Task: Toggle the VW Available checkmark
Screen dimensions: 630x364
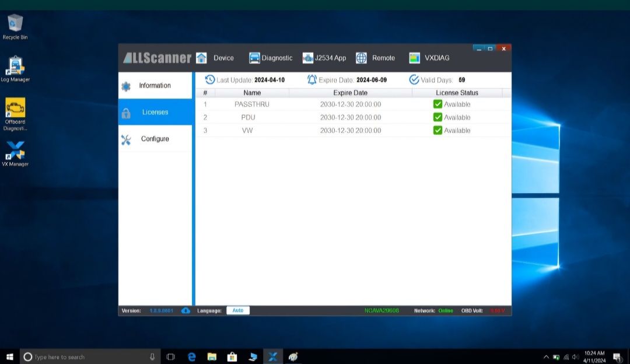Action: point(437,130)
